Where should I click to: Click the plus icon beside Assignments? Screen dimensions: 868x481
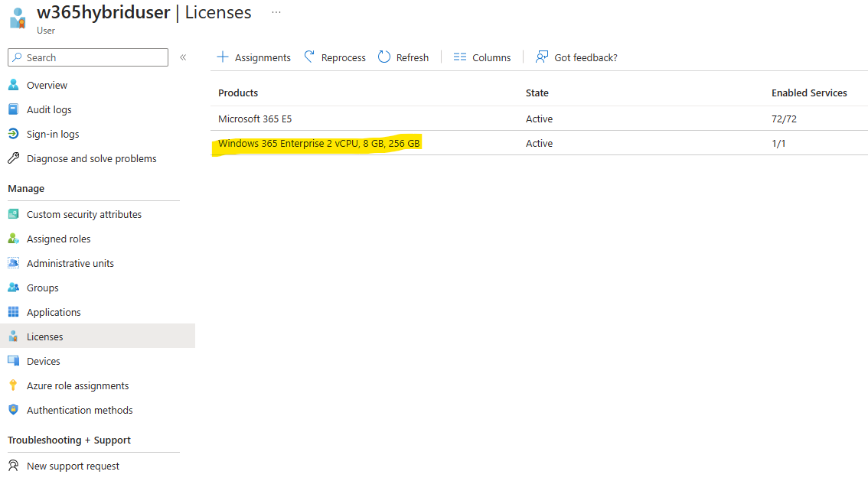pos(223,57)
